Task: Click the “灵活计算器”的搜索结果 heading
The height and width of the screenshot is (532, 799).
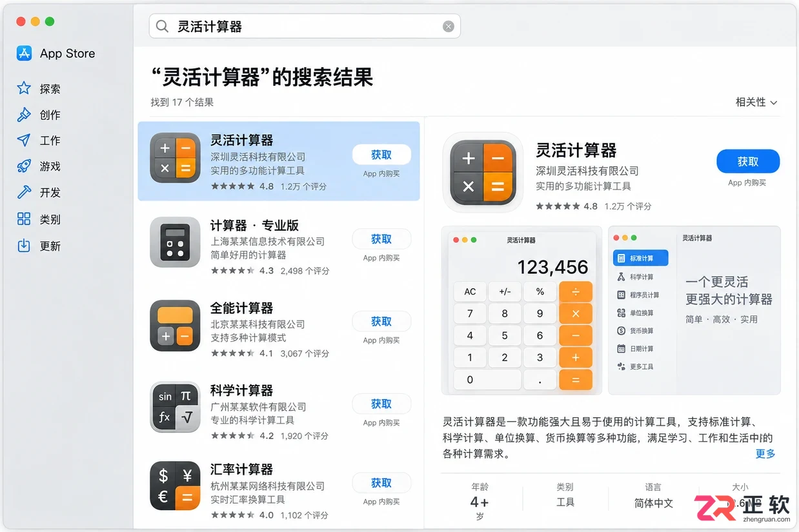Action: (262, 77)
